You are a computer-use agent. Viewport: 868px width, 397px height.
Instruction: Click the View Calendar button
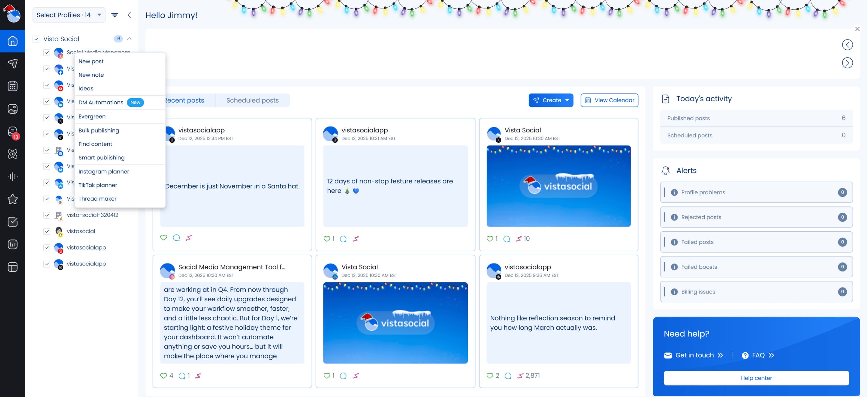609,100
